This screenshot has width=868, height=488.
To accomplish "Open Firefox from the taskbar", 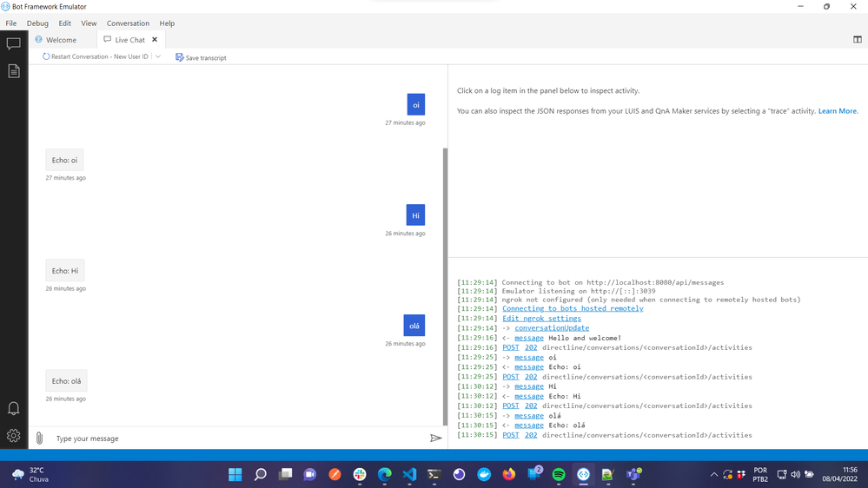I will [509, 474].
